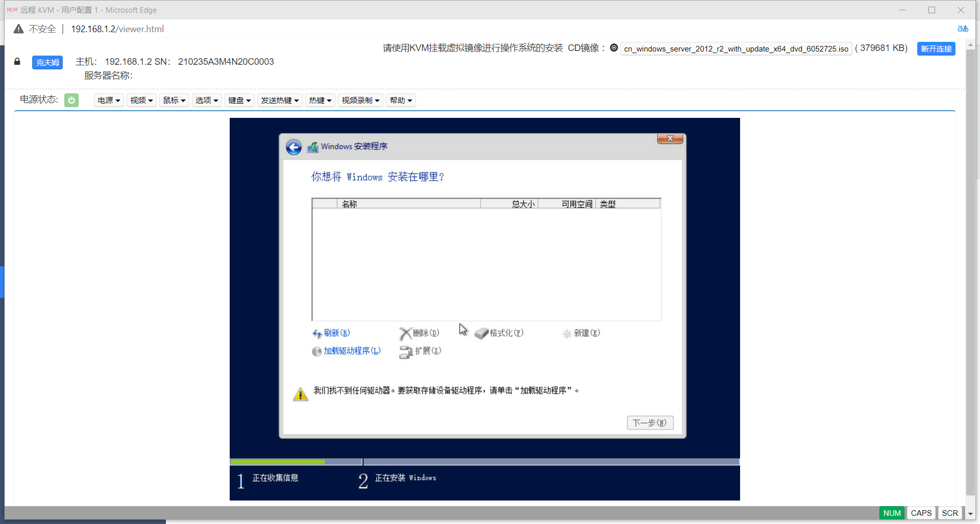Click the 服务器名称 label
Viewport: 980px width, 524px height.
click(x=108, y=76)
